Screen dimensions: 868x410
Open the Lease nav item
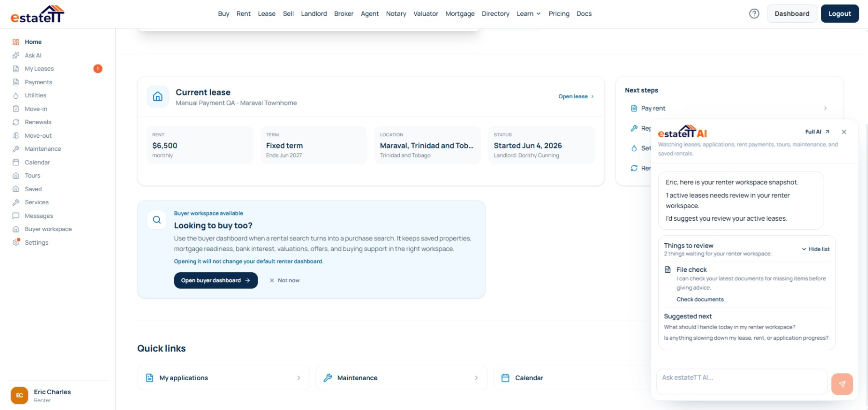[x=267, y=13]
